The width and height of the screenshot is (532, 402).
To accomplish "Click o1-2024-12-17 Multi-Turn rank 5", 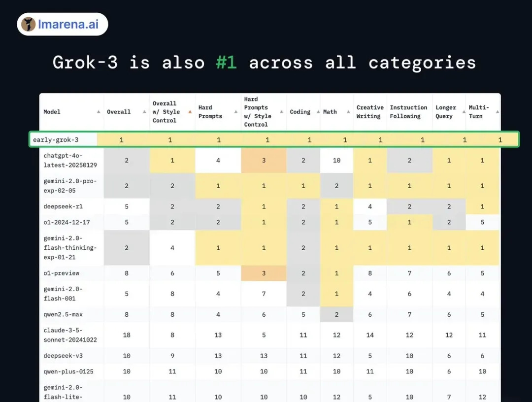I will click(482, 222).
